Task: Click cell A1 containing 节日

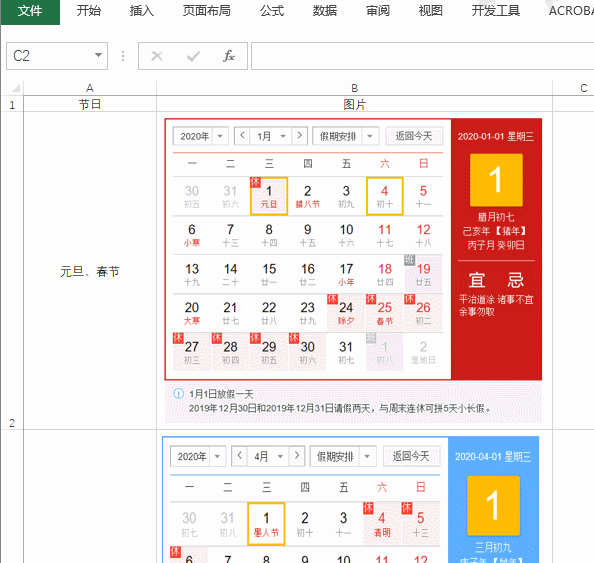Action: tap(90, 104)
